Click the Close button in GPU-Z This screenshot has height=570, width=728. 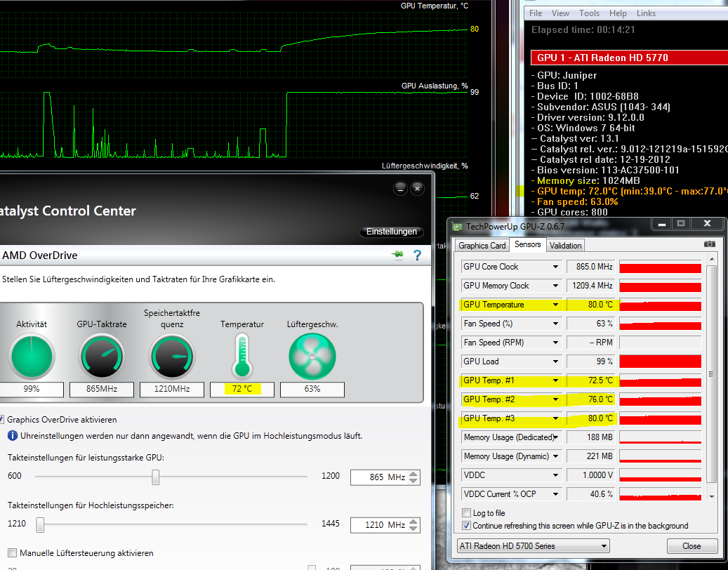coord(691,546)
